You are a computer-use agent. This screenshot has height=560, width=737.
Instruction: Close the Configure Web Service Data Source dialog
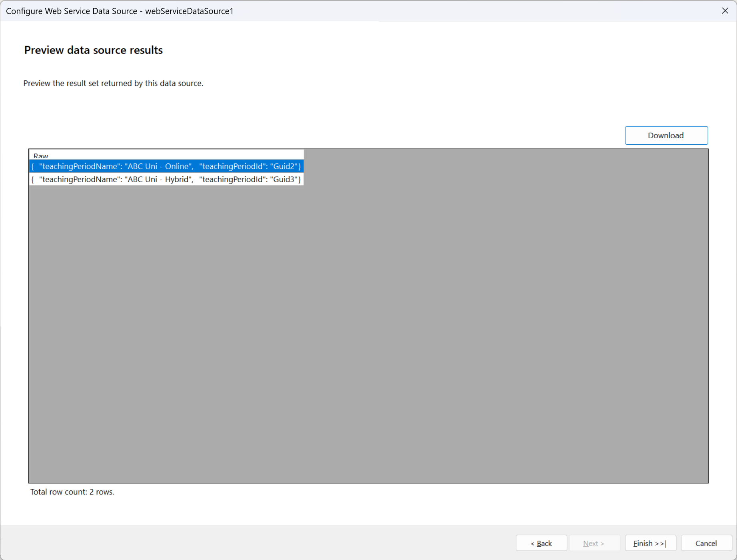pyautogui.click(x=725, y=11)
